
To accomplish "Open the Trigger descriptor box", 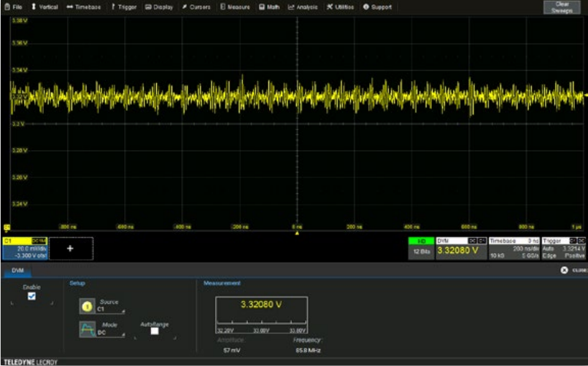I will click(x=564, y=248).
